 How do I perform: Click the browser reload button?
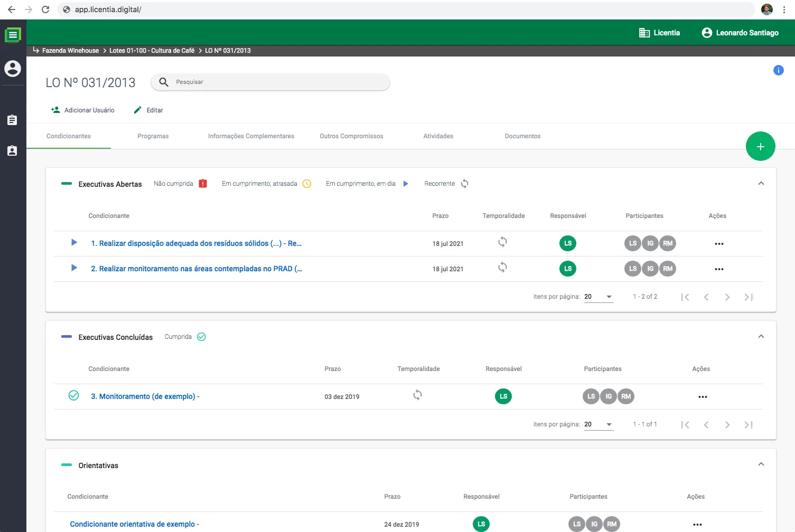[x=45, y=9]
